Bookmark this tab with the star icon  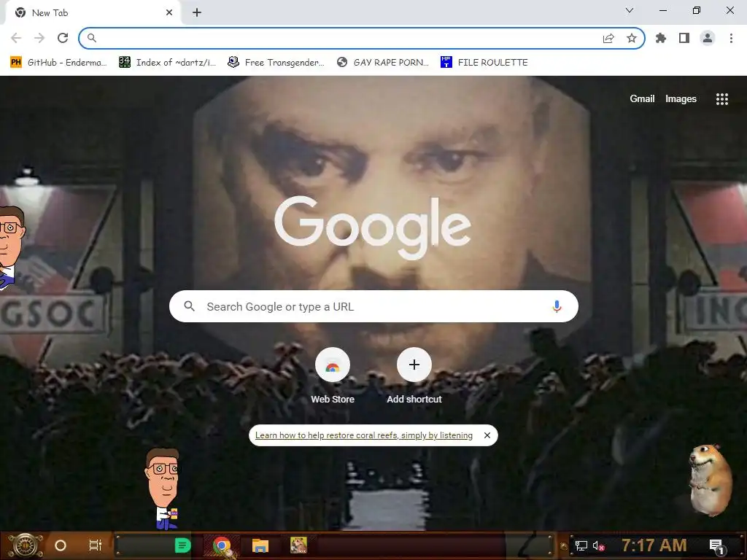tap(632, 38)
